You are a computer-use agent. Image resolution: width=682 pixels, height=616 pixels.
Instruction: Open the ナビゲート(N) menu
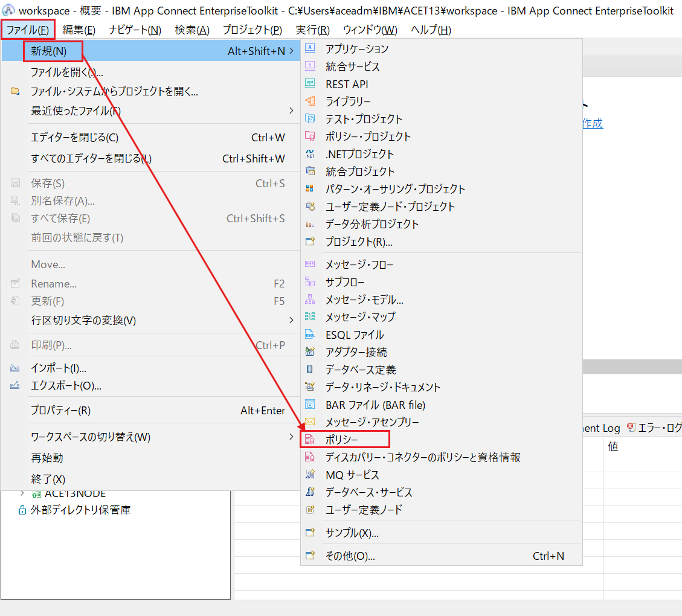click(x=135, y=30)
